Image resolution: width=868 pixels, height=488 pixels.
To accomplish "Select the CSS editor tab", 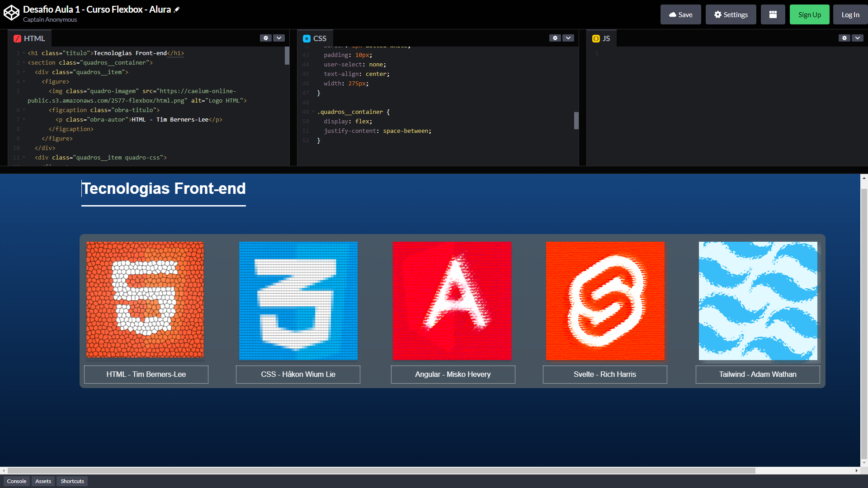I will [x=315, y=38].
